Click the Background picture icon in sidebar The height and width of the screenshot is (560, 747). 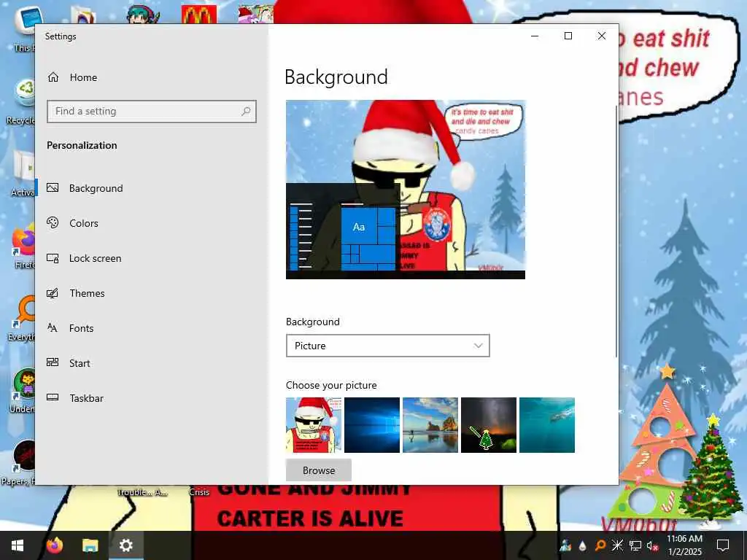[53, 187]
